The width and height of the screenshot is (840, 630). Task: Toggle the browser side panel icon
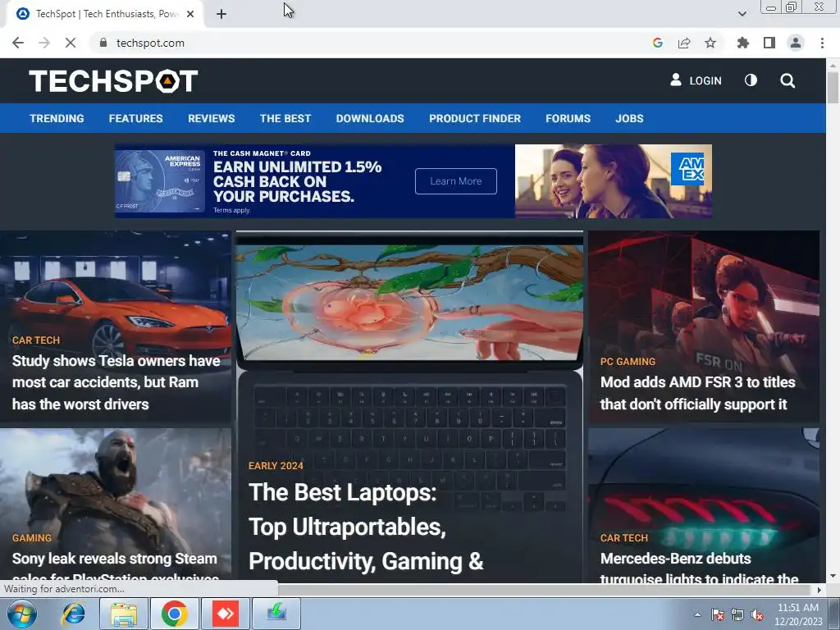tap(769, 43)
